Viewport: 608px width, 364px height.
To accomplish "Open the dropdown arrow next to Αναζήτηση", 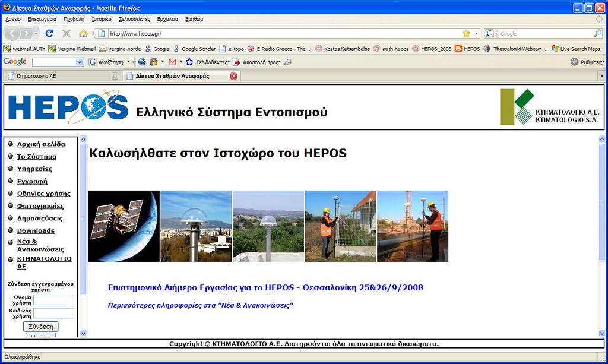I will [128, 62].
